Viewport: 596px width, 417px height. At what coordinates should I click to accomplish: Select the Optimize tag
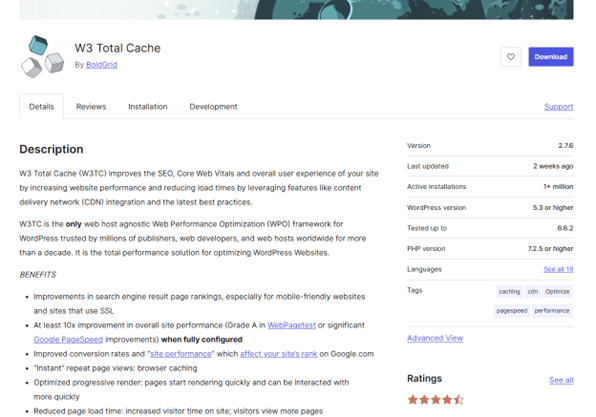(x=557, y=292)
